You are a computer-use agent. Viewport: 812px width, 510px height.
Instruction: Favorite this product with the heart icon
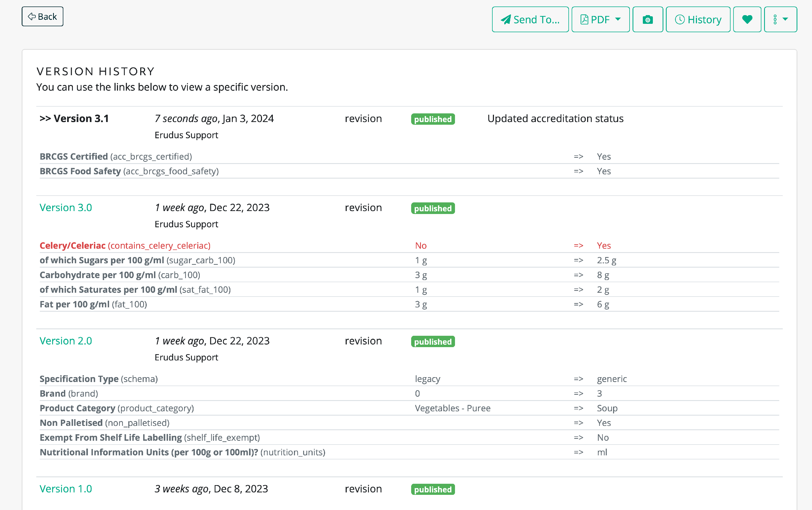[747, 19]
